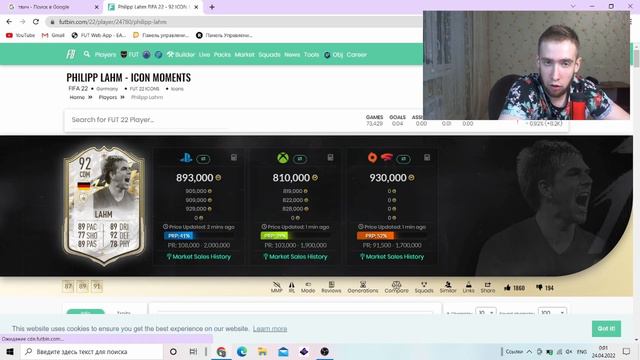Click Learn more in cookie banner
640x360 pixels.
click(x=270, y=329)
